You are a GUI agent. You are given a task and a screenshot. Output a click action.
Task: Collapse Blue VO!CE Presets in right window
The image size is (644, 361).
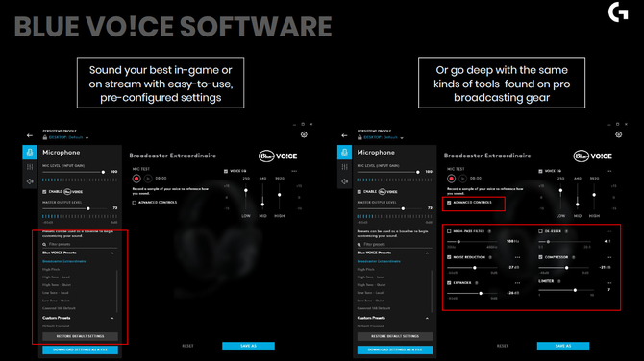point(427,253)
